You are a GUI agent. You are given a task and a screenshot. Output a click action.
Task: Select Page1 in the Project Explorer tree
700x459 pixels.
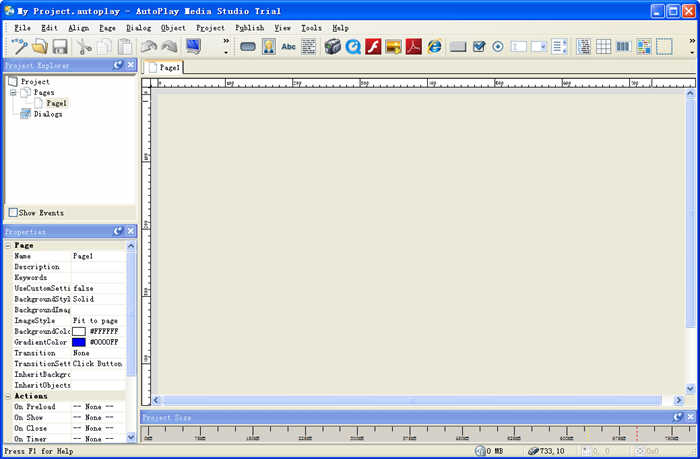click(56, 103)
